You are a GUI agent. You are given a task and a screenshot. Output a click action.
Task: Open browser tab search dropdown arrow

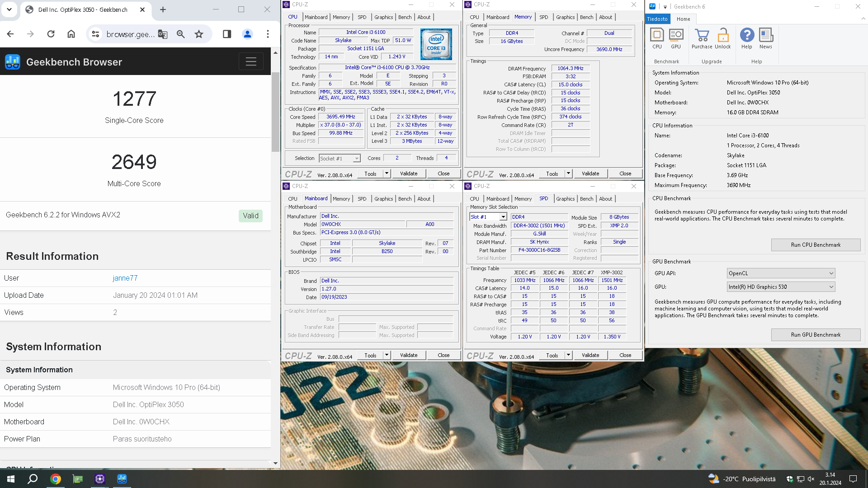click(x=9, y=9)
